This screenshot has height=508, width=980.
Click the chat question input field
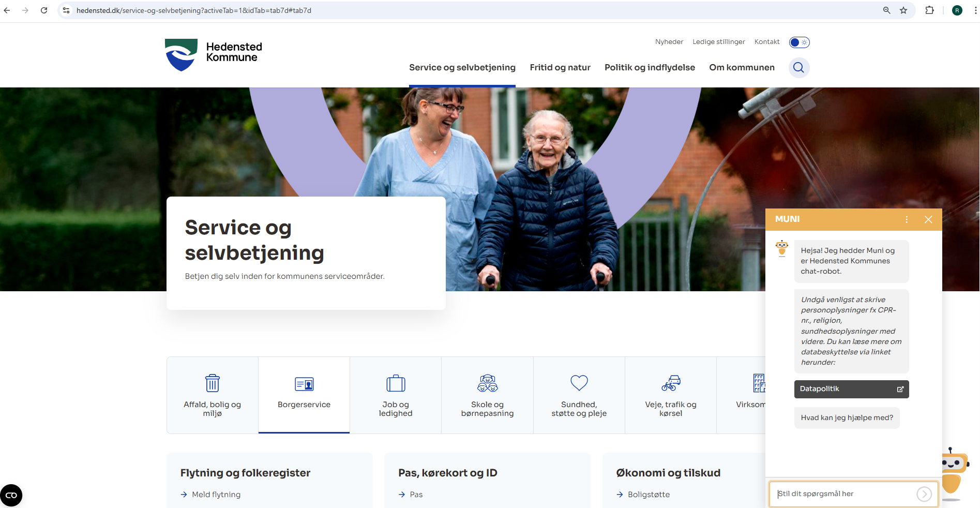(844, 494)
